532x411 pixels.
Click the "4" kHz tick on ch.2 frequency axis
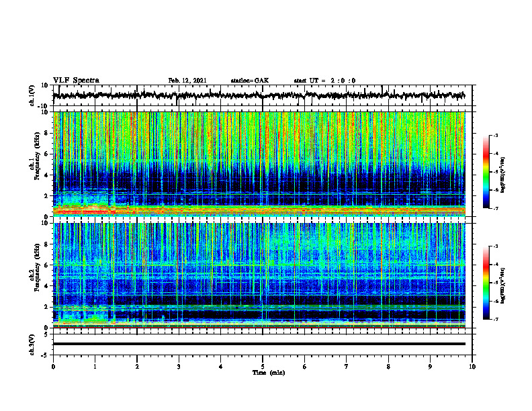coord(46,287)
